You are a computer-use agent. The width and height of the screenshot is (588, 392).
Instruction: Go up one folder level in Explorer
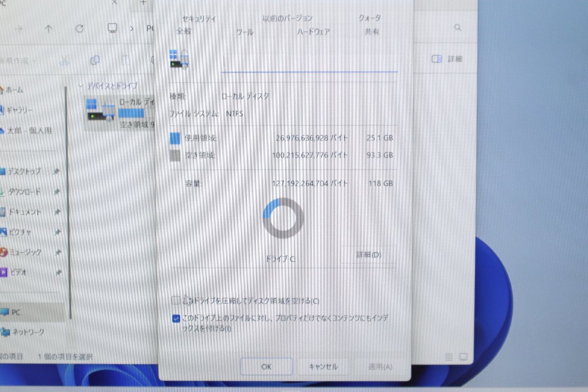48,28
